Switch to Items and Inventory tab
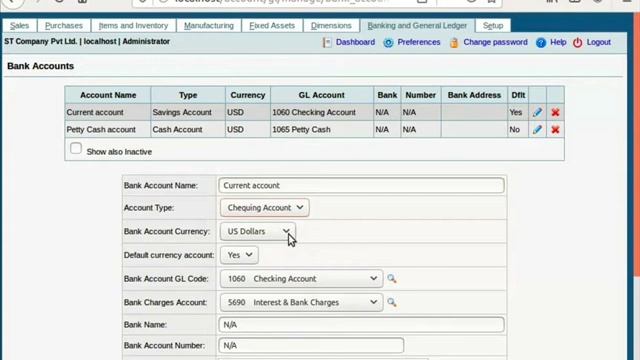 [133, 25]
